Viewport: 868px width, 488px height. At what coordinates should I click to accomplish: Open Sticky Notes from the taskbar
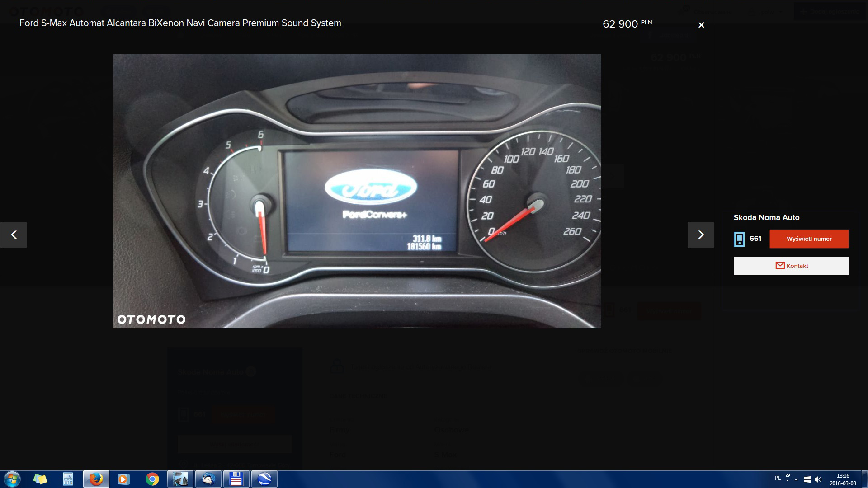pos(40,479)
